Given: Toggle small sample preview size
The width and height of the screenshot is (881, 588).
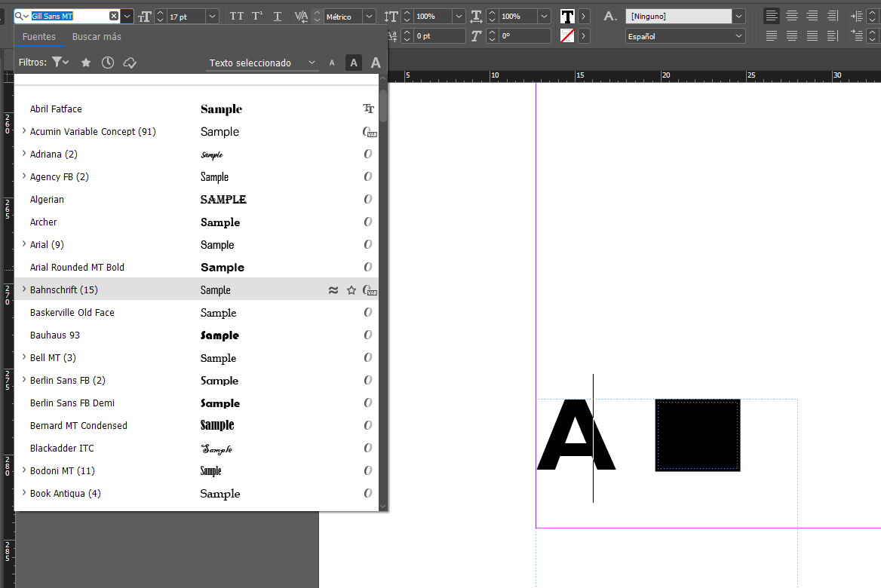Looking at the screenshot, I should [x=332, y=63].
